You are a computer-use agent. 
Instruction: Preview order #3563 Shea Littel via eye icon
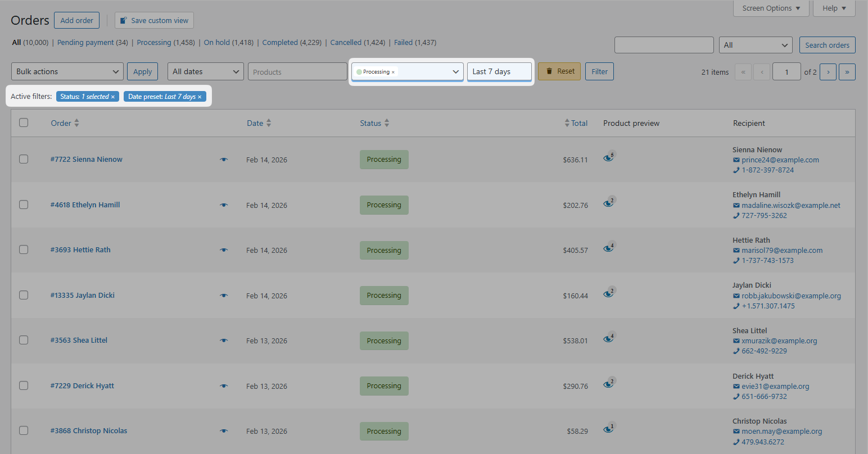tap(224, 341)
